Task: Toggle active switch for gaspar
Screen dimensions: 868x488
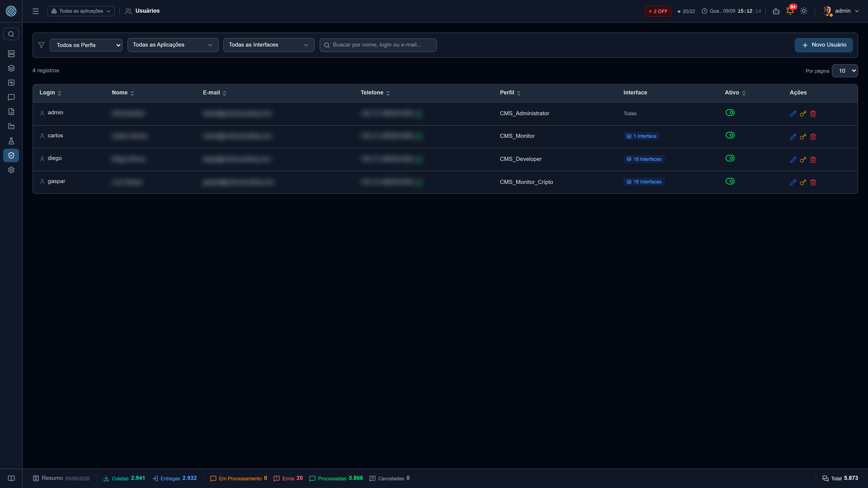Action: [x=730, y=181]
